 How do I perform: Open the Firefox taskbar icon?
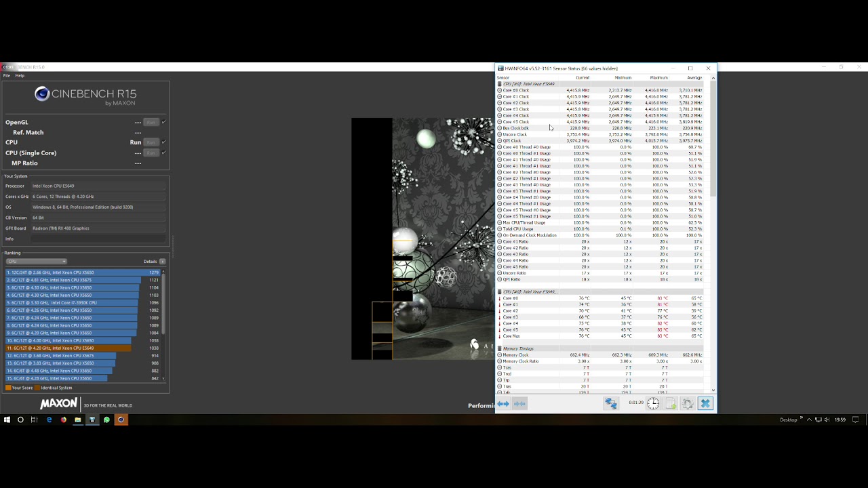point(63,420)
